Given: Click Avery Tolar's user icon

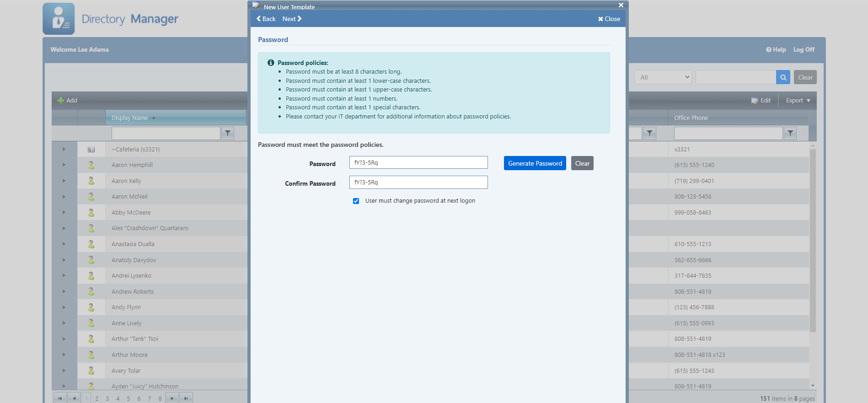Looking at the screenshot, I should [x=91, y=371].
